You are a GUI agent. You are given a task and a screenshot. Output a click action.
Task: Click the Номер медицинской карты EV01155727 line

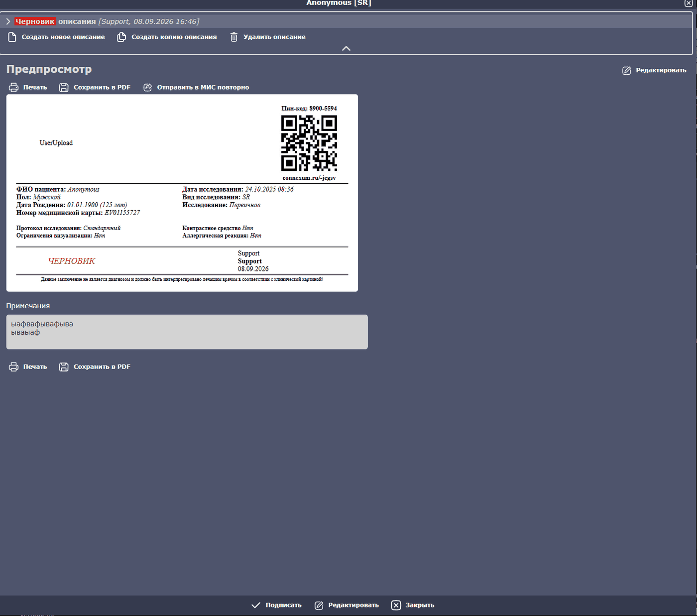tap(78, 213)
